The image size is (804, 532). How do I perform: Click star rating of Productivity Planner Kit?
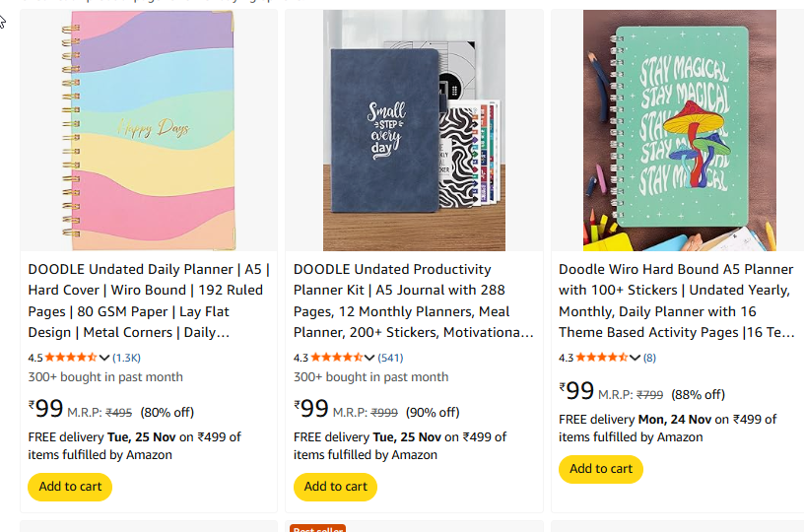[336, 358]
